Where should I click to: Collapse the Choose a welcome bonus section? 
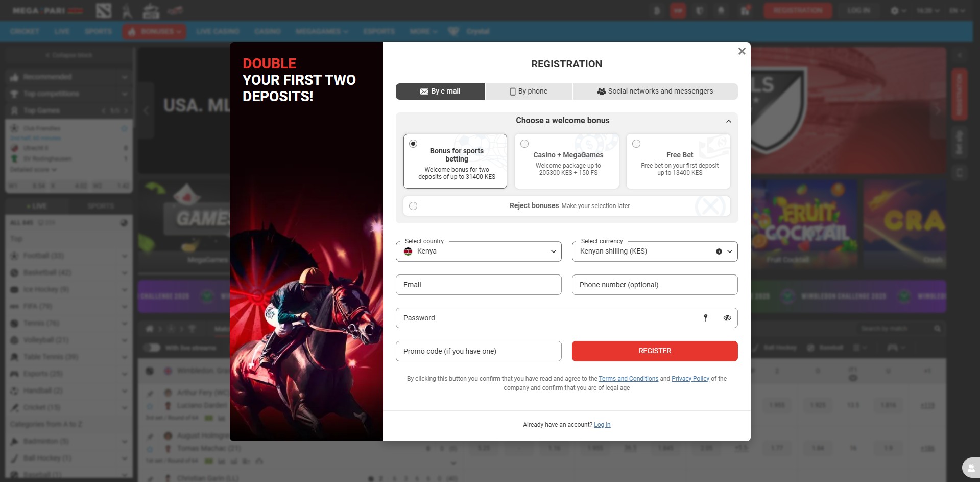[x=729, y=121]
